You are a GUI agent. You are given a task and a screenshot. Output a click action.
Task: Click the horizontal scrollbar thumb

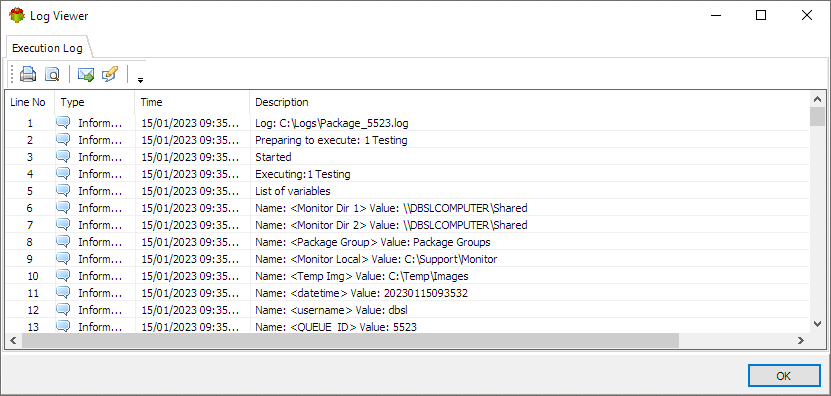point(350,340)
